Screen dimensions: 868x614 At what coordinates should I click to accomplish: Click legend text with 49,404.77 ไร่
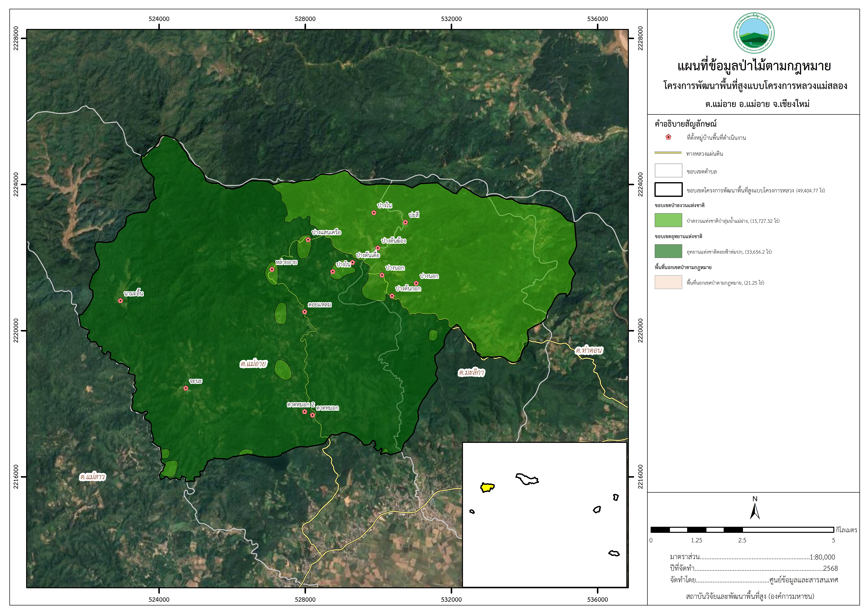[756, 191]
